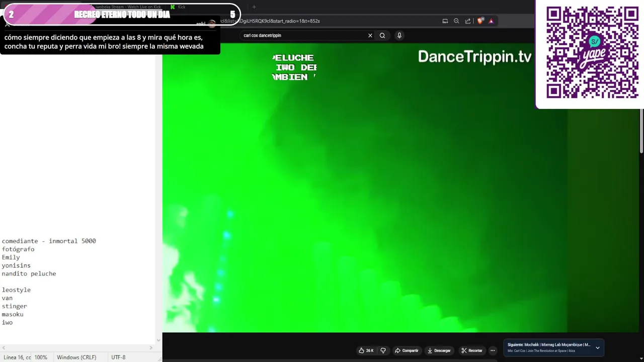Open the new tab plus button
This screenshot has width=644, height=362.
[x=254, y=7]
